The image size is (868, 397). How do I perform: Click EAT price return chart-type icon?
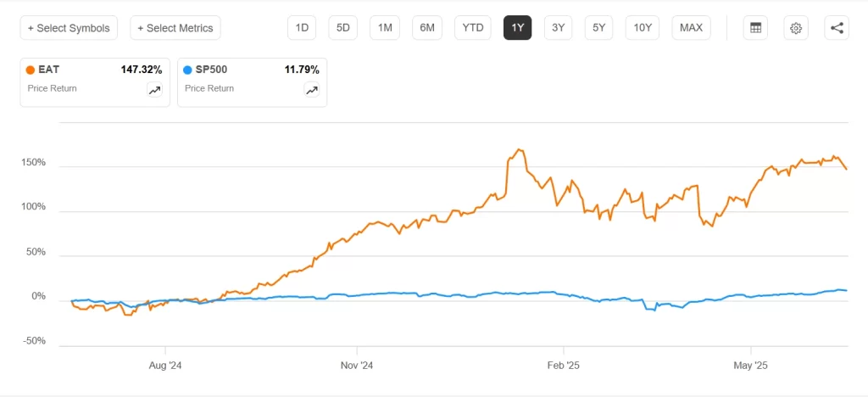[154, 90]
